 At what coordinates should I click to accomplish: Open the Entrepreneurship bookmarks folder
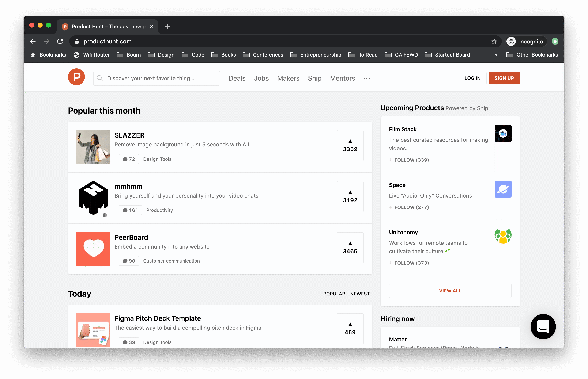pyautogui.click(x=316, y=55)
